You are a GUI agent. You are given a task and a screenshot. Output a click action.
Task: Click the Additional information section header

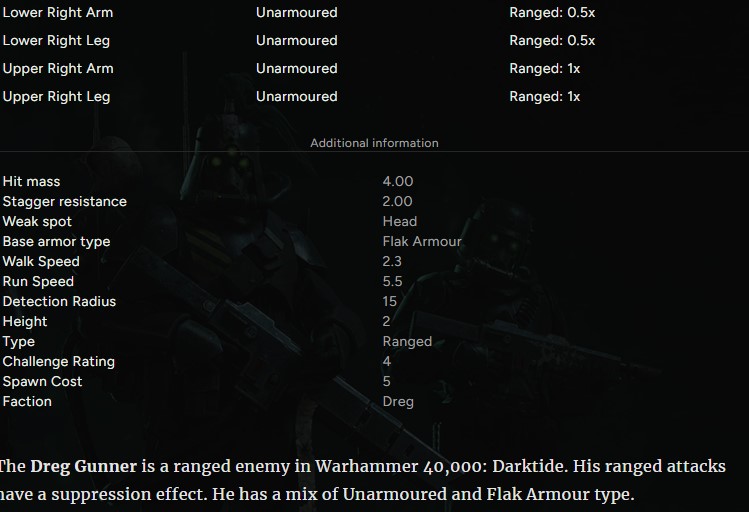(374, 143)
